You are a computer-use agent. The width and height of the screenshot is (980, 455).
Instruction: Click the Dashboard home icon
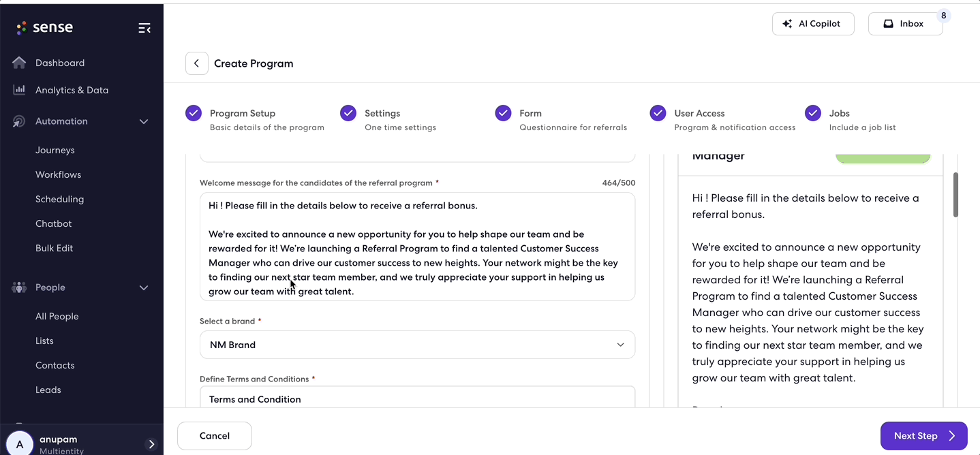click(19, 63)
